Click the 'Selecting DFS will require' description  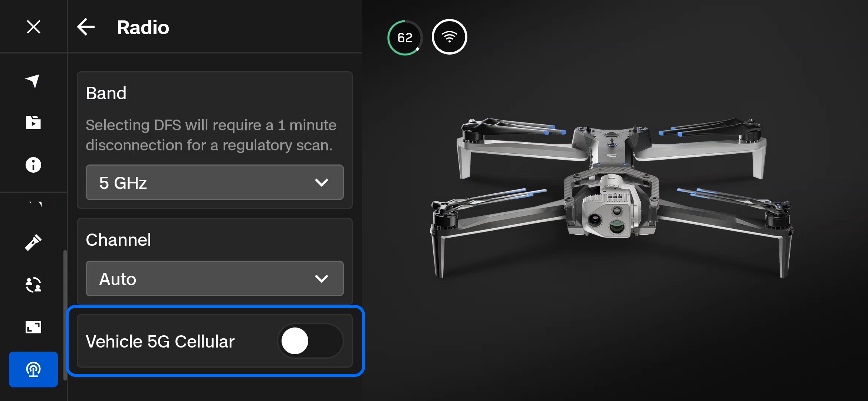pyautogui.click(x=211, y=135)
